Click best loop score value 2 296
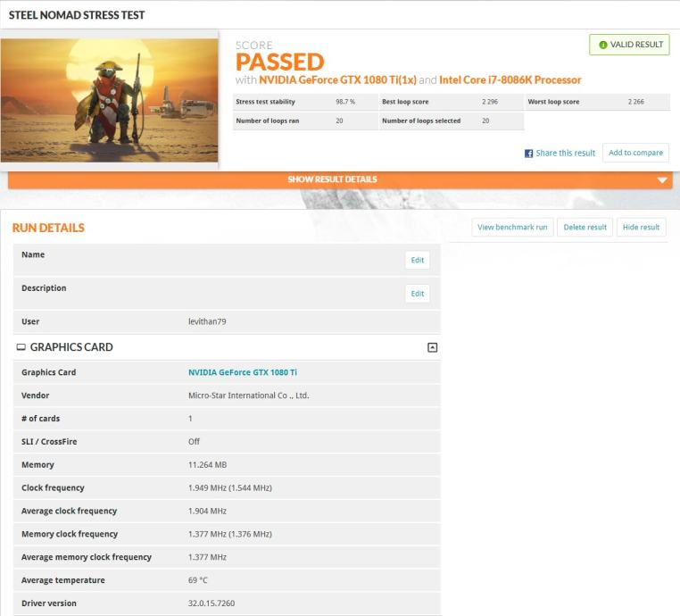 point(490,102)
